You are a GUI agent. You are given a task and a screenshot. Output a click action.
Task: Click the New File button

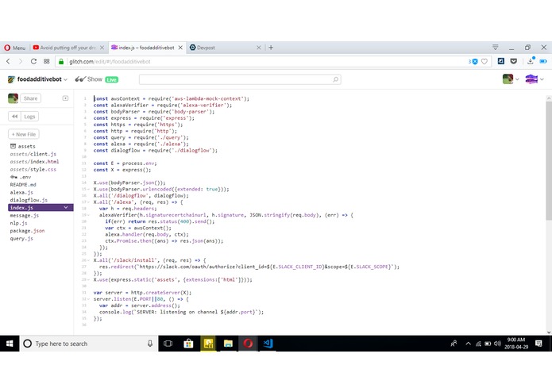24,134
